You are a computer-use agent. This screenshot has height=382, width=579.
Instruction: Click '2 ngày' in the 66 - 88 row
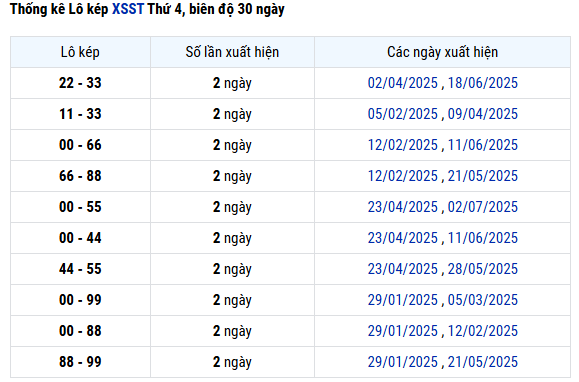point(232,176)
